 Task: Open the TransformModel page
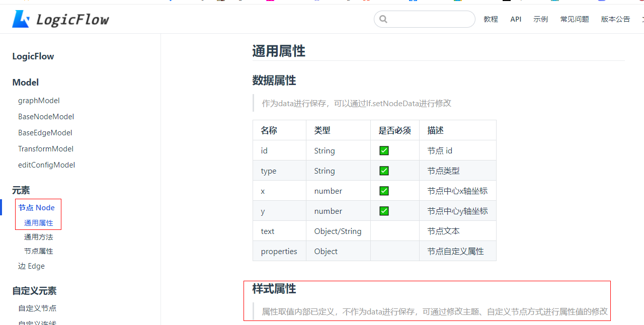(x=45, y=148)
